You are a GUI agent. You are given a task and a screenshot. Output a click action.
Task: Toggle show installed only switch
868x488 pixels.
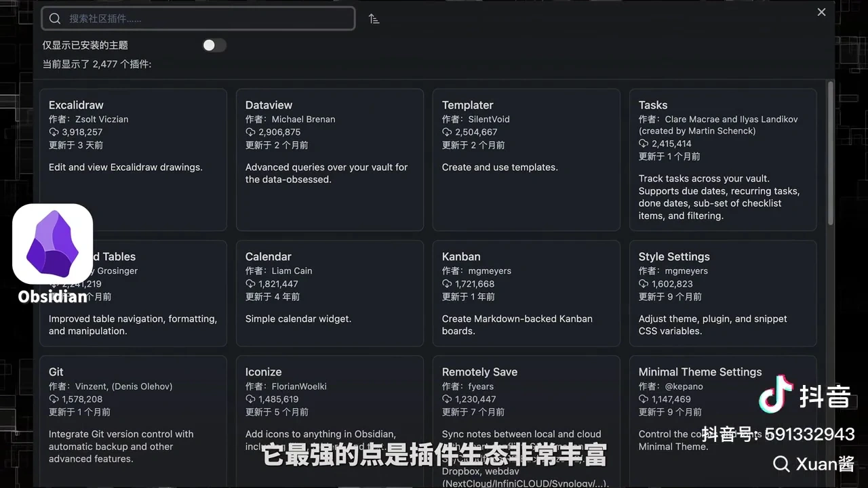[214, 45]
